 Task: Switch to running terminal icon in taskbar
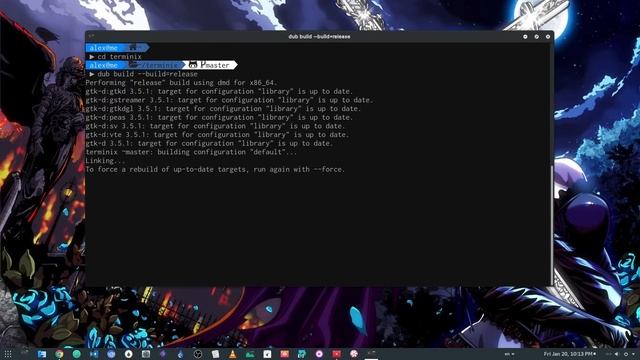[x=371, y=353]
